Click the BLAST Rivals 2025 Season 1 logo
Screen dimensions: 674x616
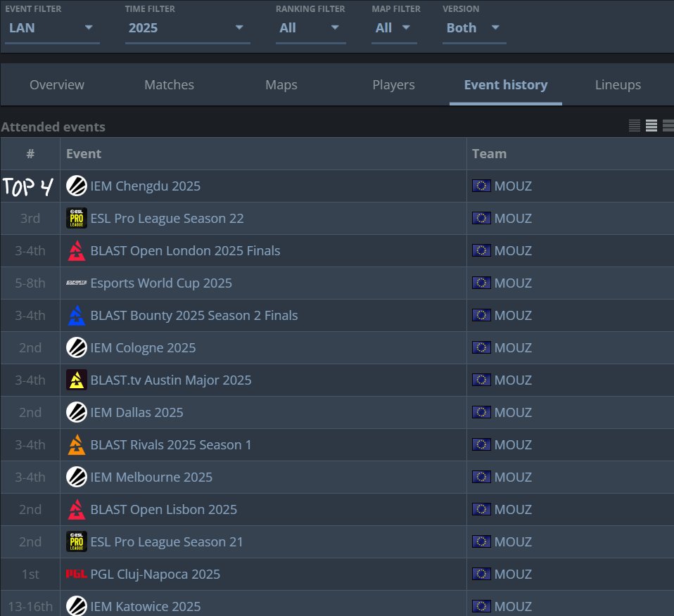[x=77, y=444]
